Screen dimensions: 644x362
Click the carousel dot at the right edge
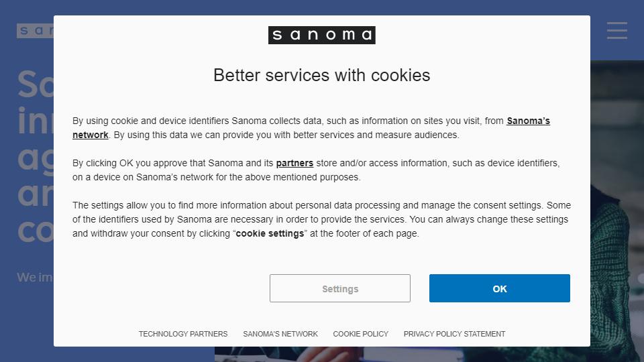tap(641, 278)
